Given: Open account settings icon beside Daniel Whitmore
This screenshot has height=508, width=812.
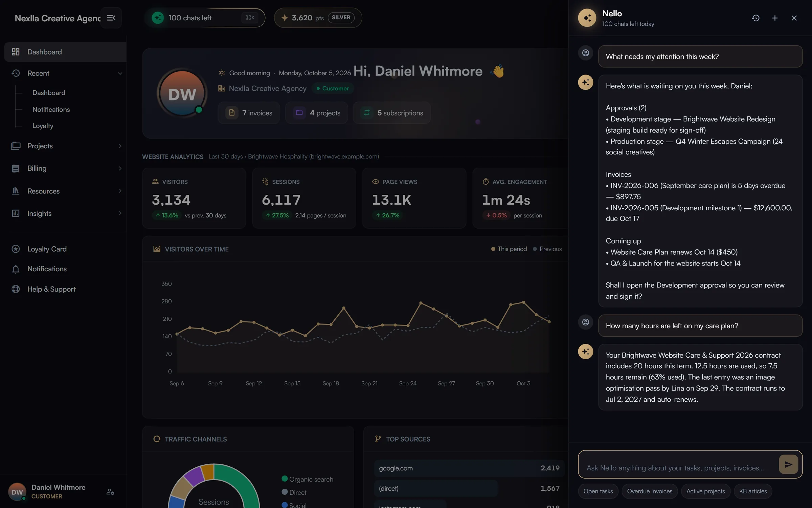Looking at the screenshot, I should coord(110,492).
